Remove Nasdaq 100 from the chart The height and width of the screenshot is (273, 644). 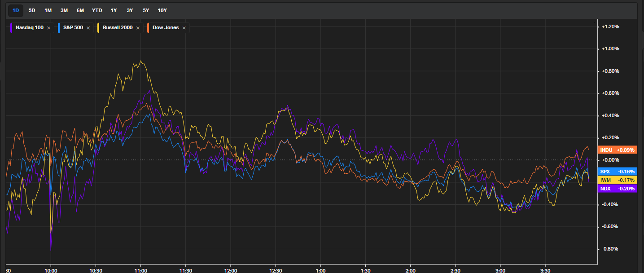(x=48, y=28)
